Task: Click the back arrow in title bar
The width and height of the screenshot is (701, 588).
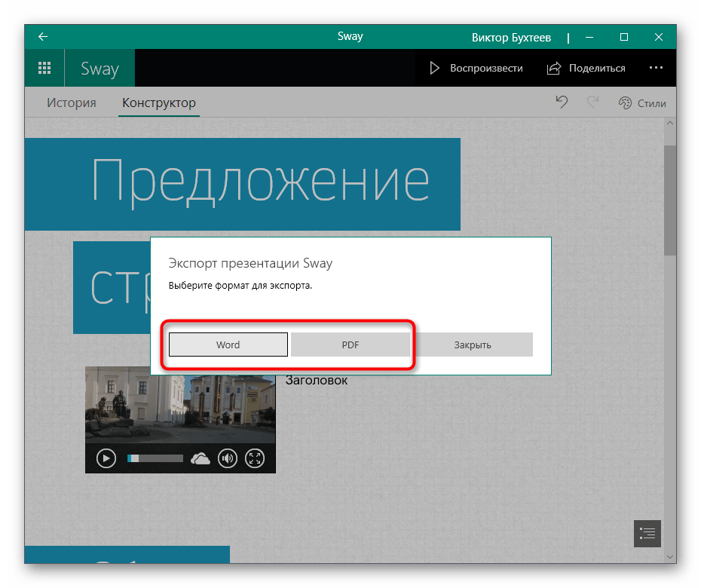Action: [43, 37]
